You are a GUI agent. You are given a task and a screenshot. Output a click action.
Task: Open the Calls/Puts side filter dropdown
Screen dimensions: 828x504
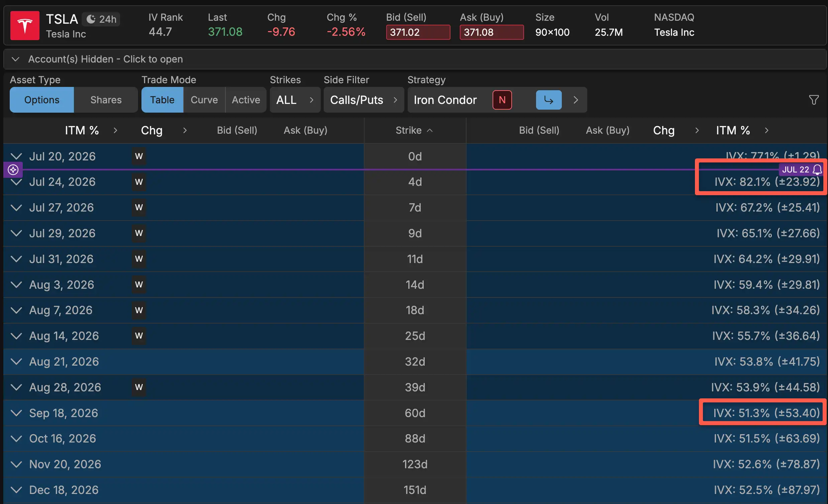pos(364,100)
